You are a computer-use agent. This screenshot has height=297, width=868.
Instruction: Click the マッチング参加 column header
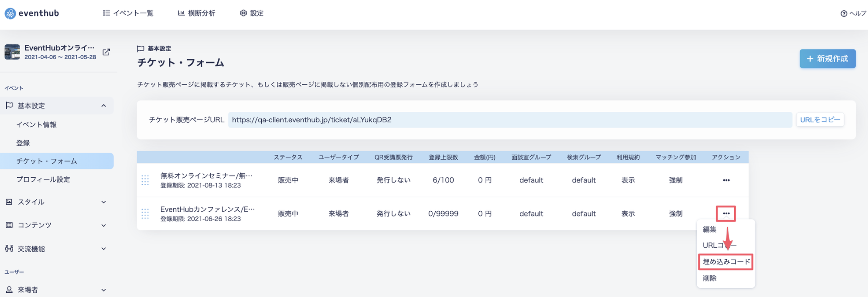tap(675, 157)
